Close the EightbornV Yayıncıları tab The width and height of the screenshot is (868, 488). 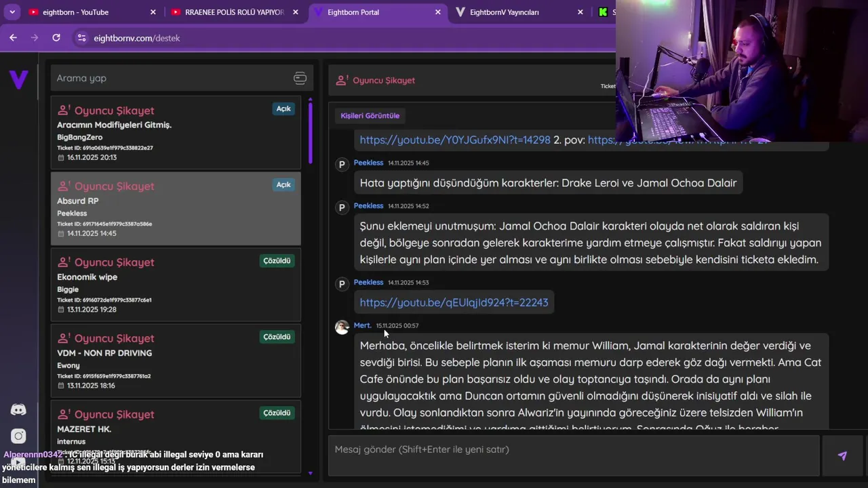point(580,12)
